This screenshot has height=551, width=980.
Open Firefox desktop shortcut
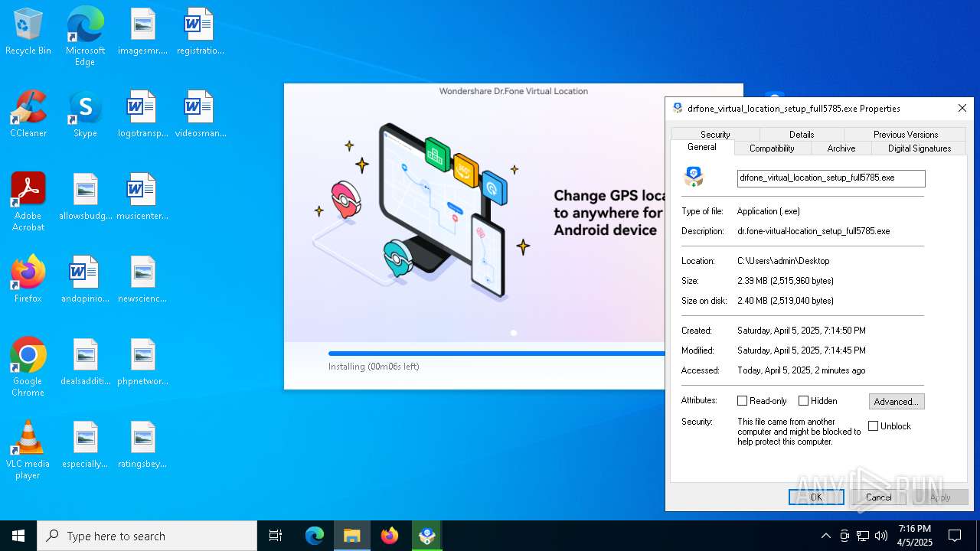[28, 279]
